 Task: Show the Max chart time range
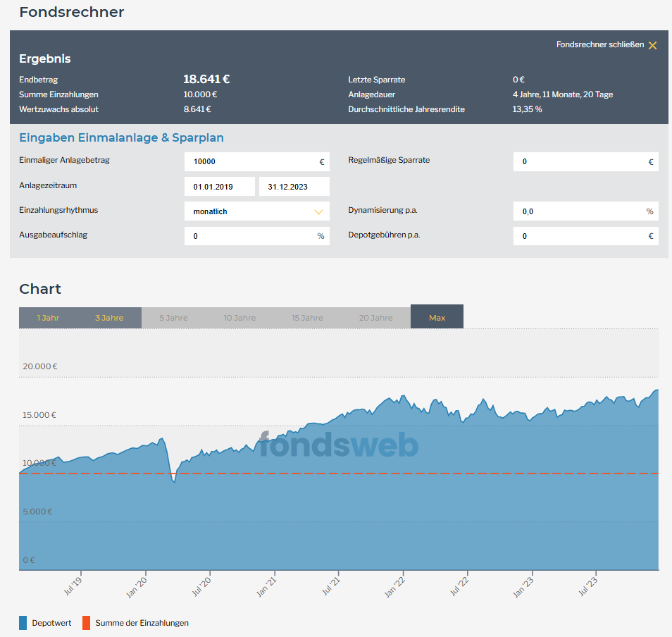tap(437, 317)
